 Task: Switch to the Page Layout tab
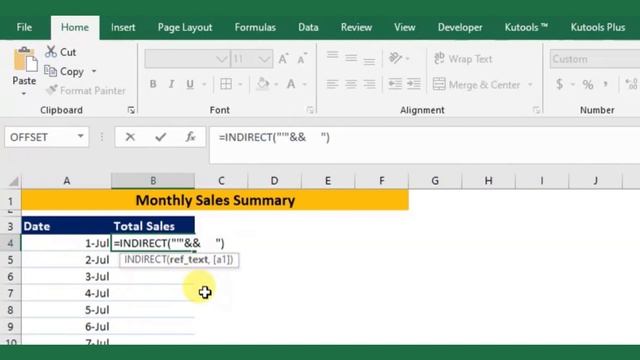[185, 27]
